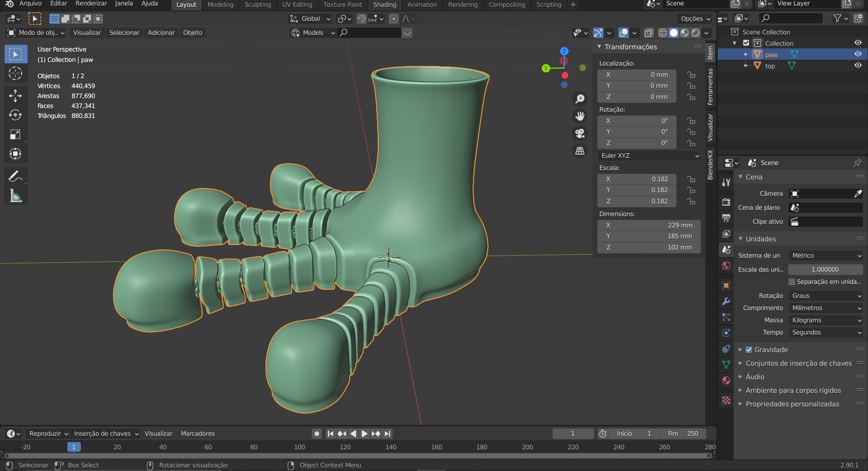
Task: Open the Modo de objeto mode dropdown
Action: [36, 33]
